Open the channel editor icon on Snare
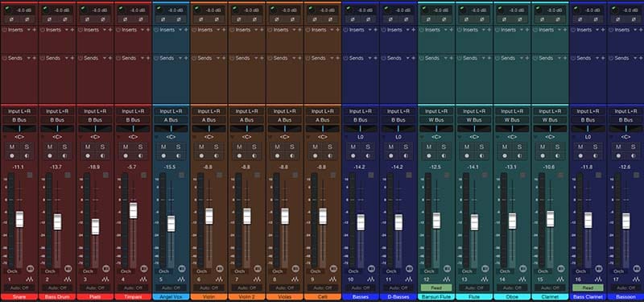Screen dimensions: 644x302 click(30, 269)
